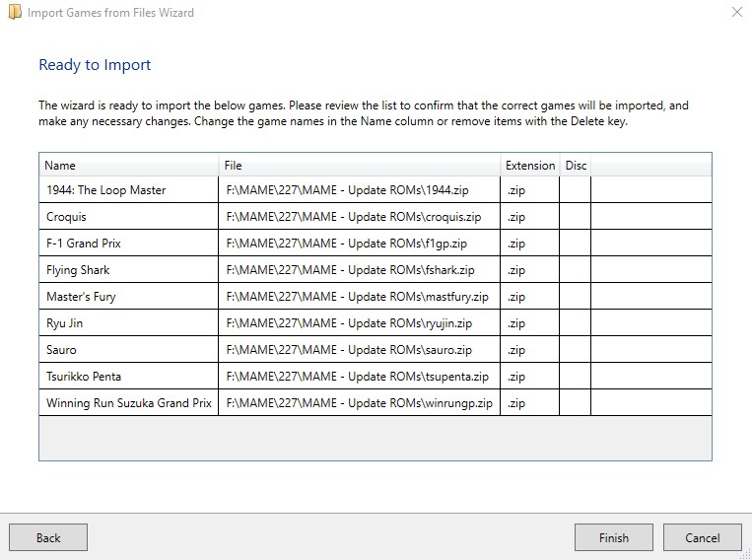Click the file path ending in tsupenta.zip
752x560 pixels.
[359, 377]
